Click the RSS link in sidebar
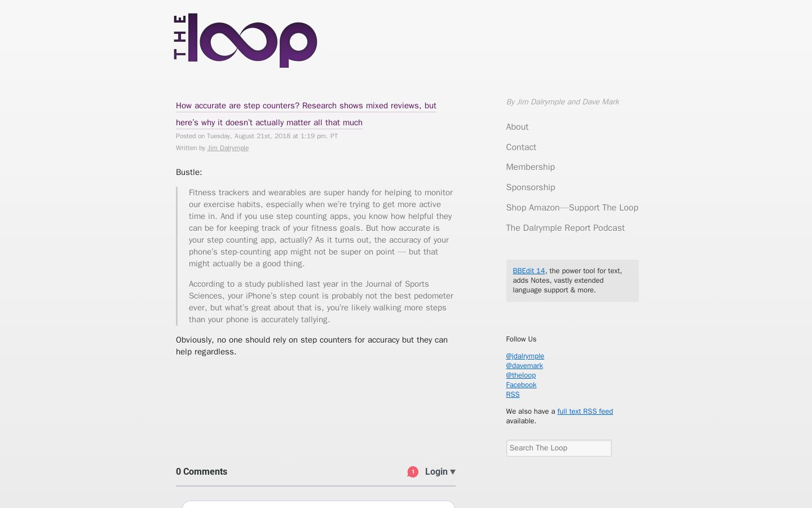 [513, 395]
